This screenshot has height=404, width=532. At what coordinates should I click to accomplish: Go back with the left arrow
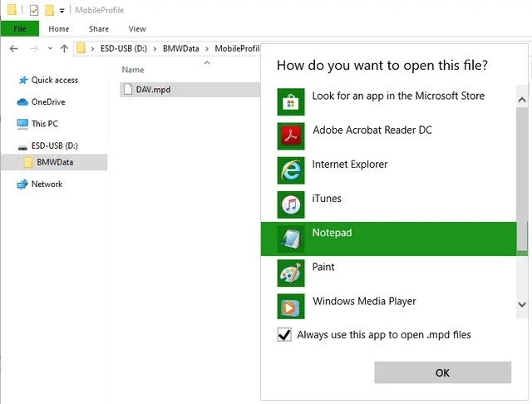[x=13, y=49]
